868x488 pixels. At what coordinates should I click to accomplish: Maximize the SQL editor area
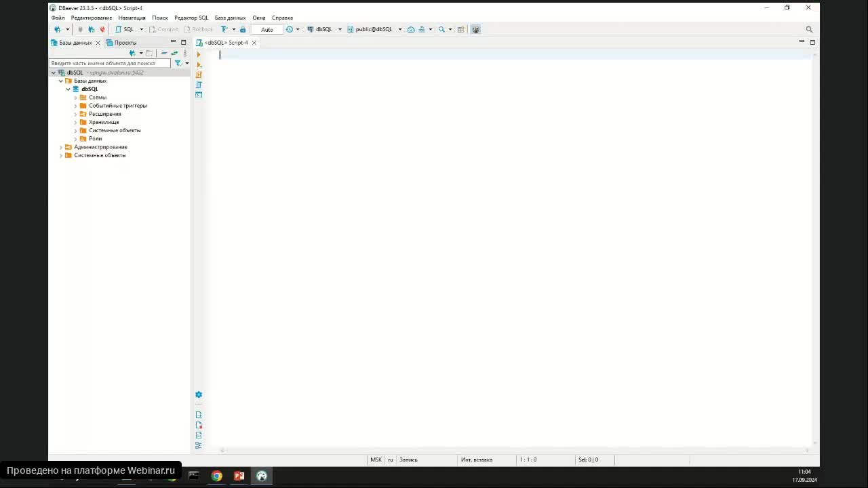(x=812, y=42)
